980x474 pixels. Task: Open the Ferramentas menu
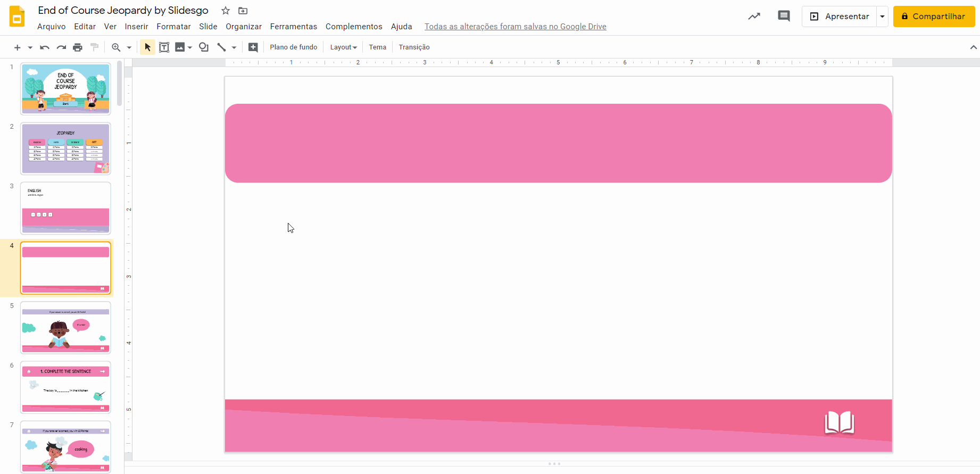[x=294, y=27]
